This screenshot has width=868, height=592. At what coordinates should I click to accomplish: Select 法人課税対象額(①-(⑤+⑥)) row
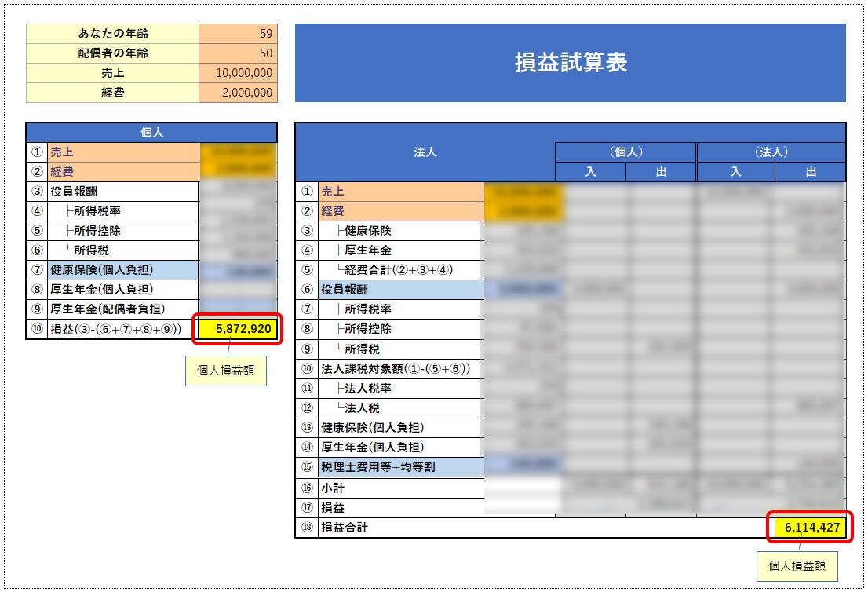401,369
